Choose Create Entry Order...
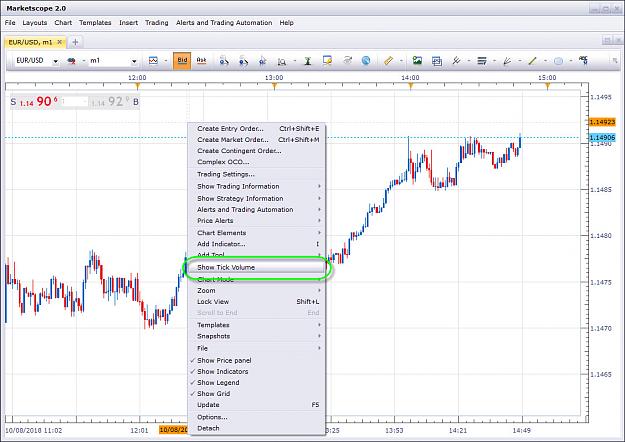 pos(257,129)
